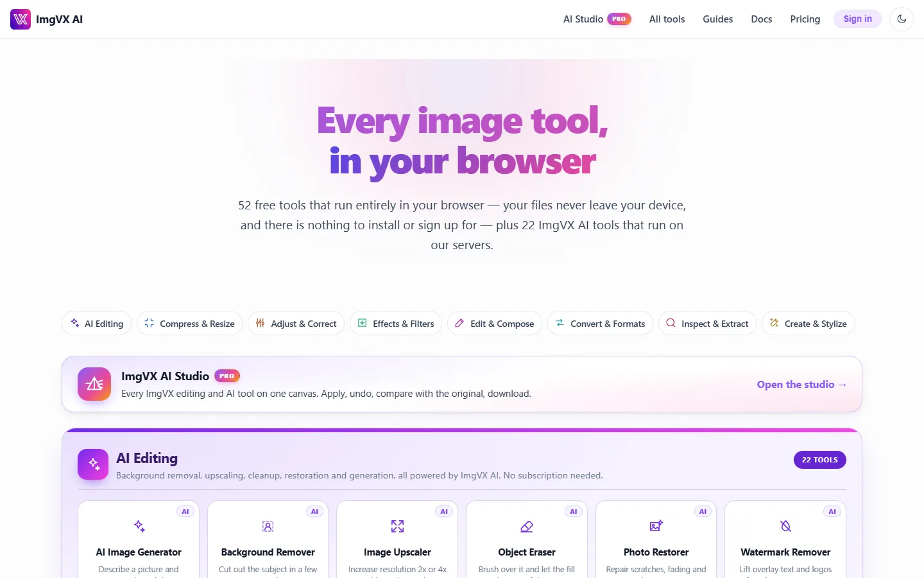Click the AI badge on Image Upscaler card
The image size is (924, 578).
tap(444, 512)
